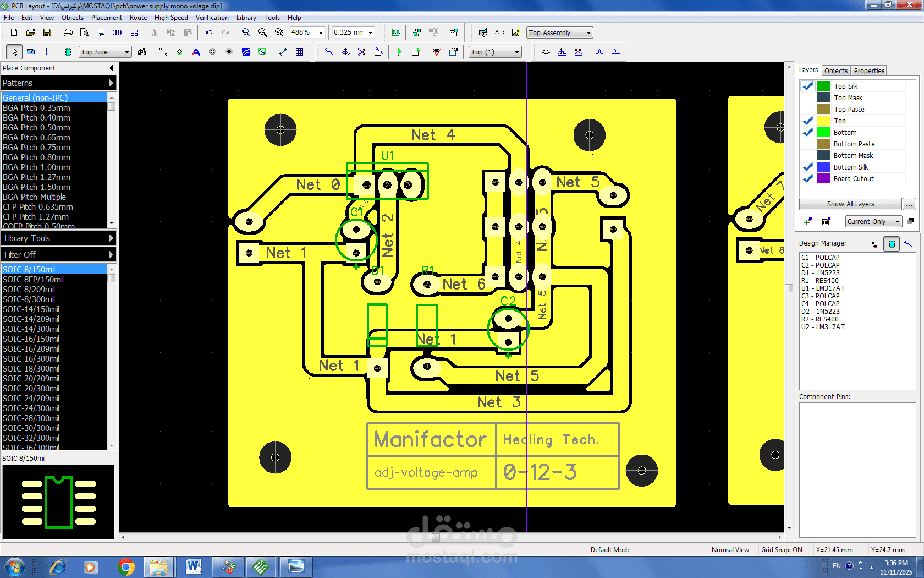Open the 3D view
This screenshot has width=924, height=578.
tap(117, 32)
